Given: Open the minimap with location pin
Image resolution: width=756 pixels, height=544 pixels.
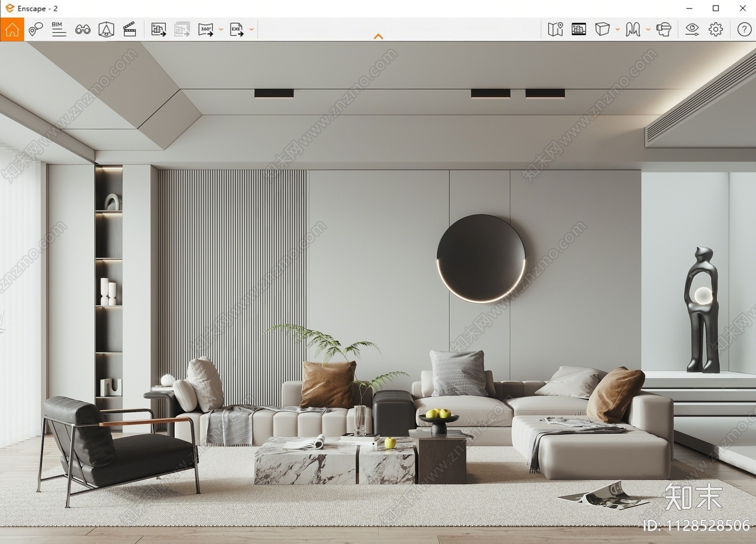Looking at the screenshot, I should pyautogui.click(x=555, y=29).
